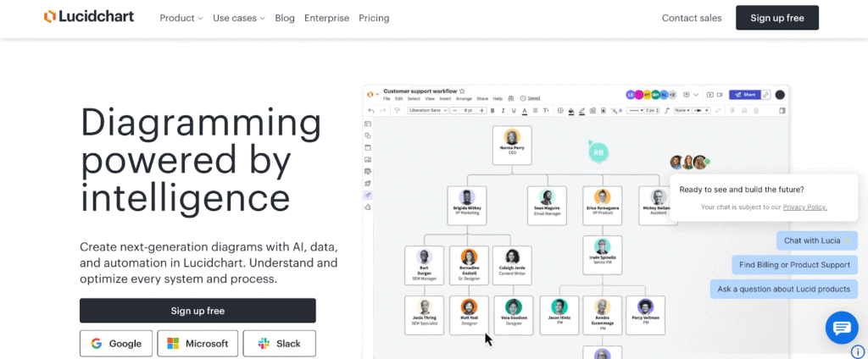
Task: Click the highlighted pin sidebar icon
Action: (x=368, y=196)
